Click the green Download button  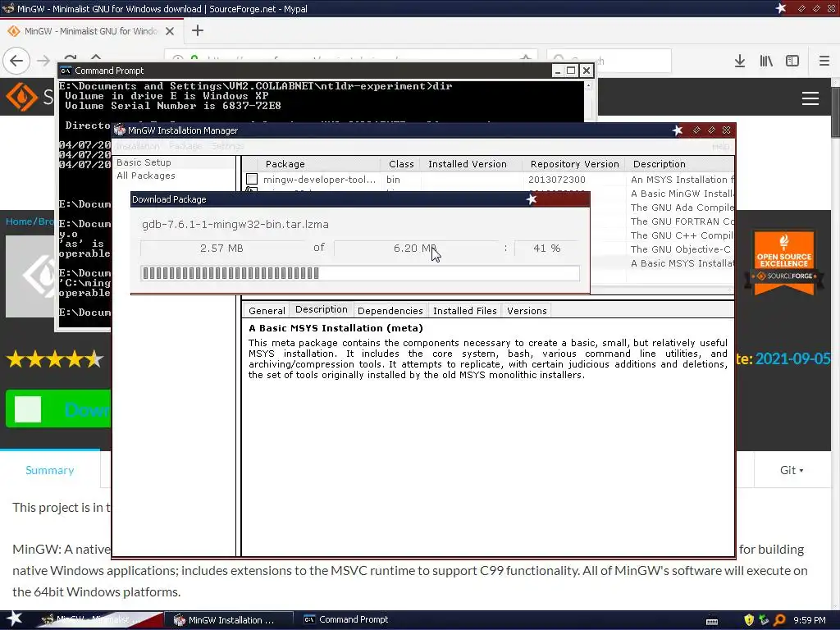coord(58,409)
